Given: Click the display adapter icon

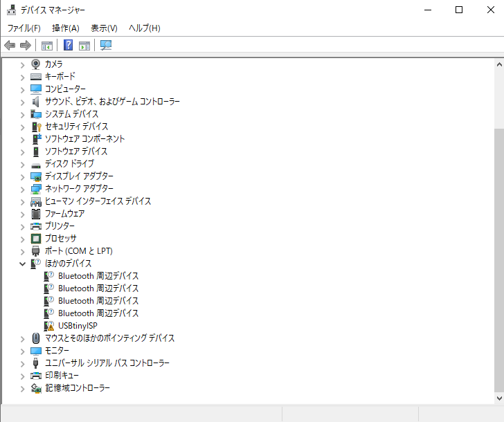Looking at the screenshot, I should click(36, 176).
